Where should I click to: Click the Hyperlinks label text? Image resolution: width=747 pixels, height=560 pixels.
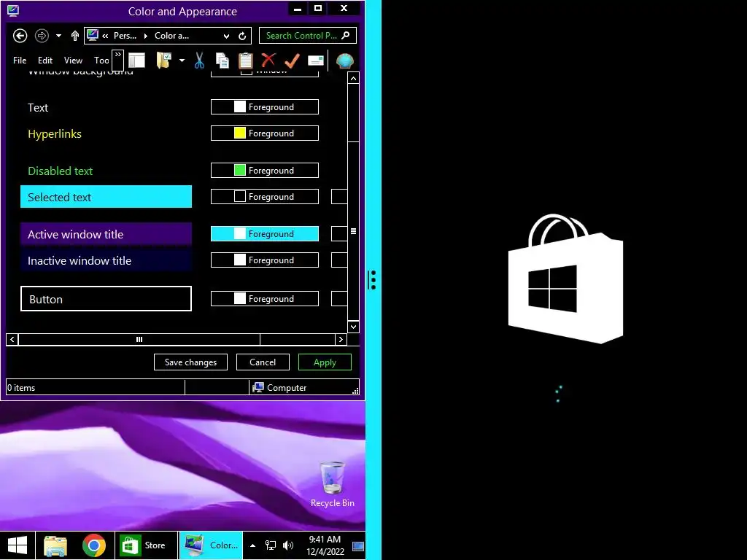pos(54,134)
